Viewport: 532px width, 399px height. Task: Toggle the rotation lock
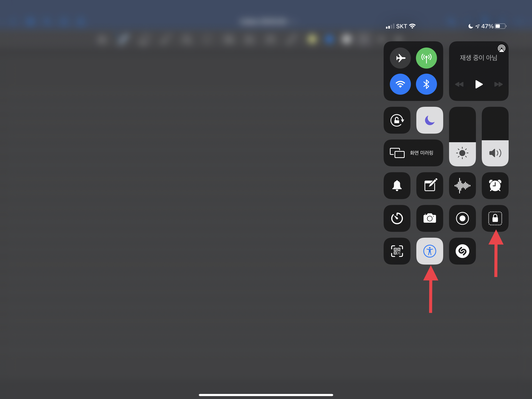(397, 120)
